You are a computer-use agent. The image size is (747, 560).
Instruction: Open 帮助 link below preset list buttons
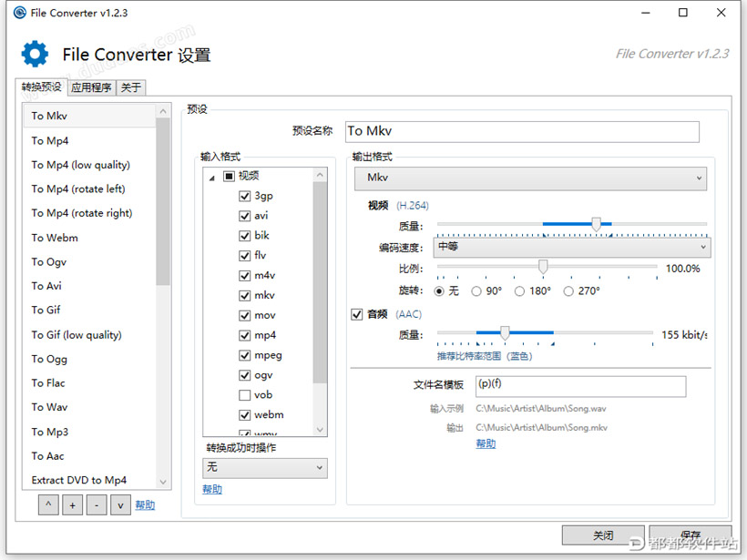coord(145,504)
